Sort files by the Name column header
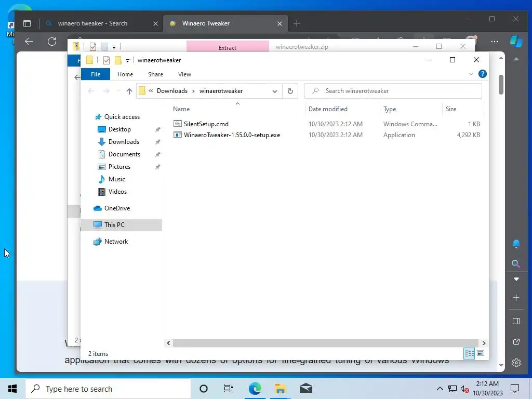 coord(181,109)
